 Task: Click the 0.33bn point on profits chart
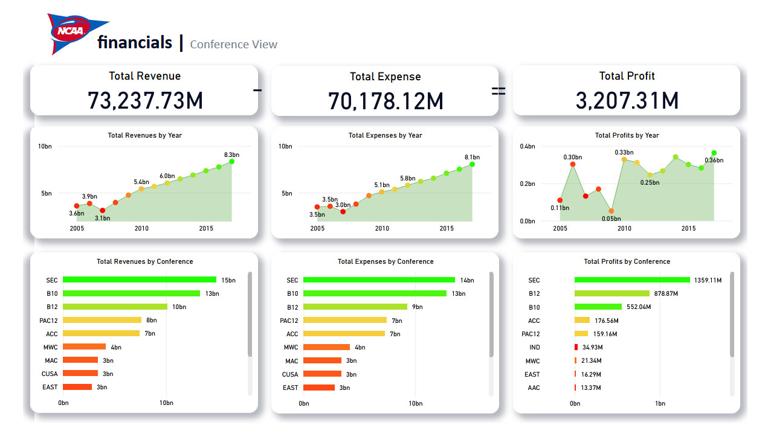tap(624, 160)
